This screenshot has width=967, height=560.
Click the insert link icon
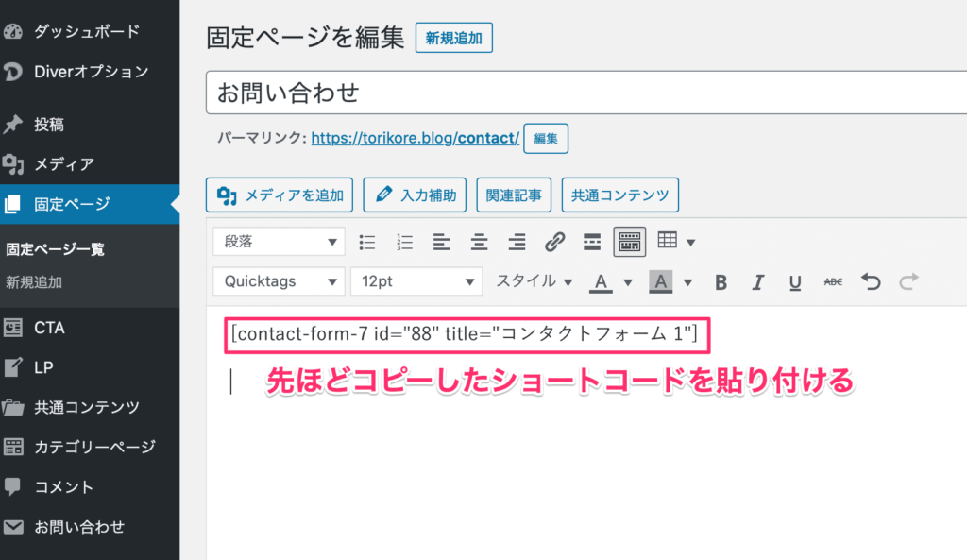(x=554, y=242)
